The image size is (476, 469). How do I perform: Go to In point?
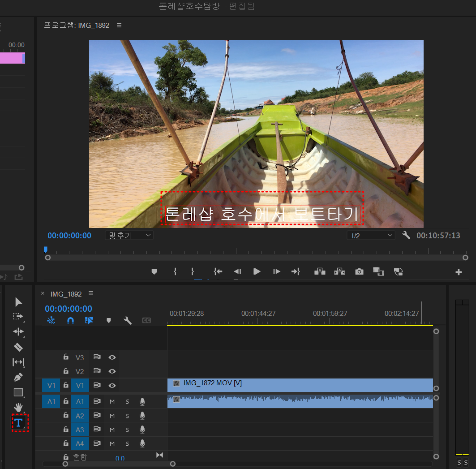coord(218,271)
